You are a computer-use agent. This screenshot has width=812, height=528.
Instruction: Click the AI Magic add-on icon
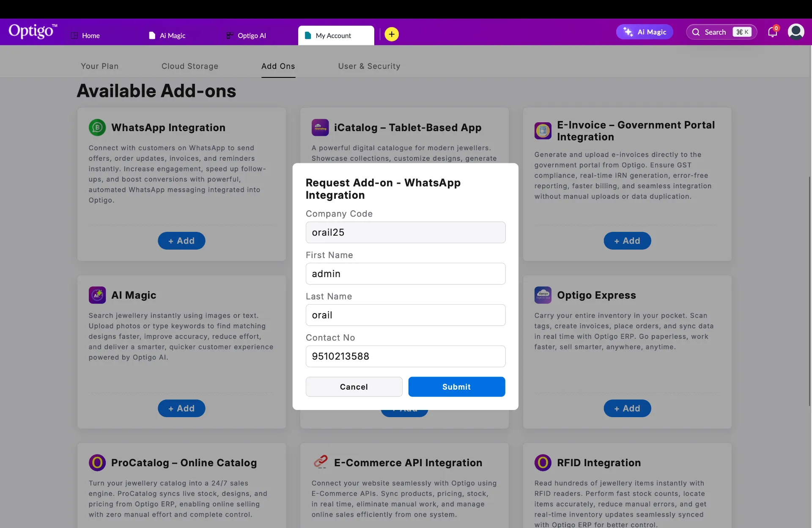[x=97, y=295]
